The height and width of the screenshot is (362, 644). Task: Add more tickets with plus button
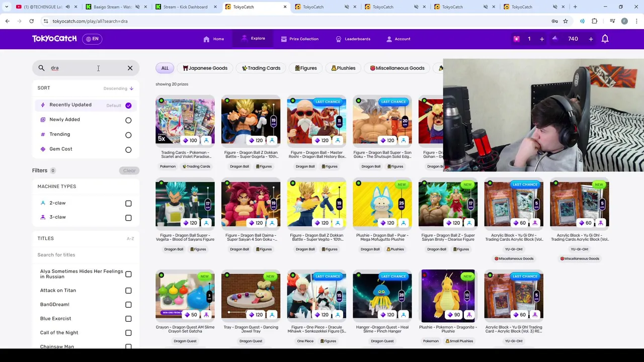tap(542, 39)
